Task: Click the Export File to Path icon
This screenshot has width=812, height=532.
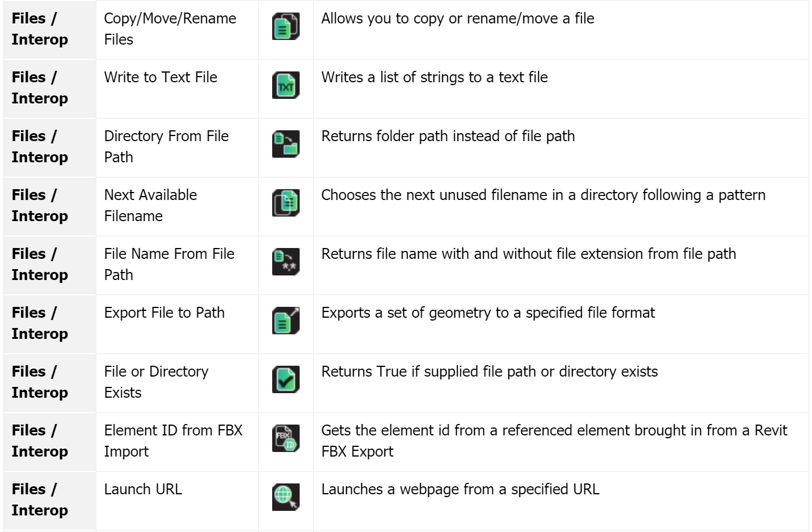Action: tap(285, 321)
